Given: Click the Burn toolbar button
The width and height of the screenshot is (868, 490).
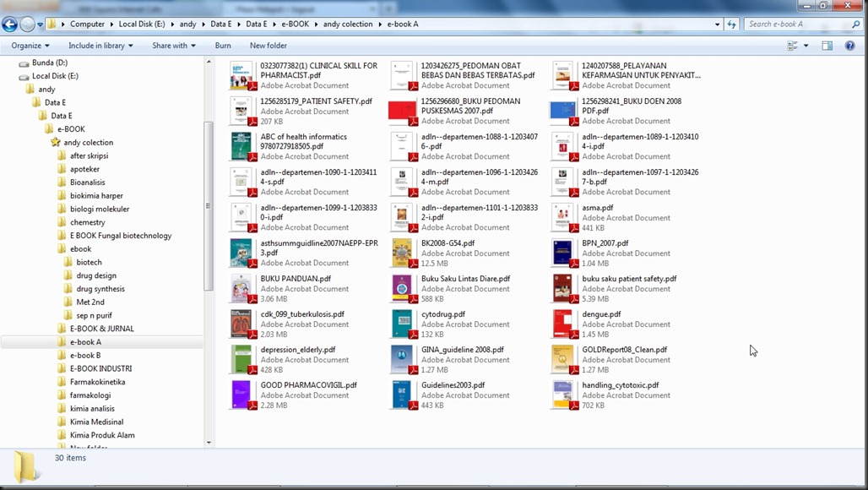Looking at the screenshot, I should (x=223, y=46).
